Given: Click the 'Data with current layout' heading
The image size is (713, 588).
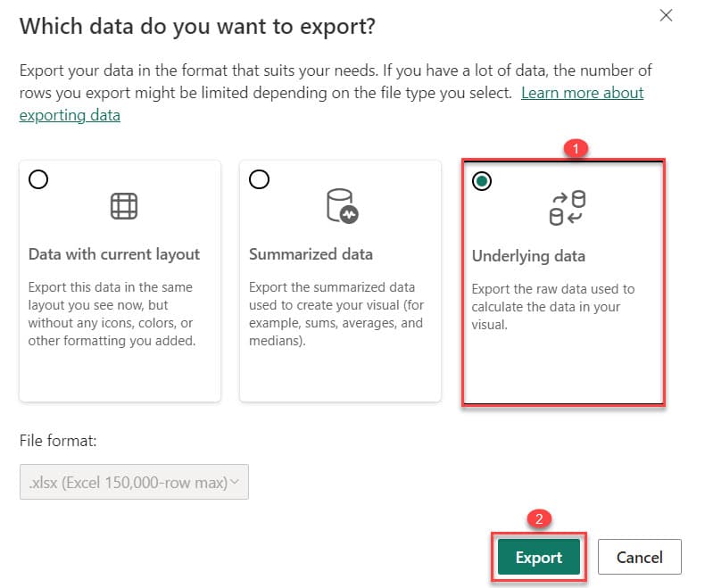Looking at the screenshot, I should [x=114, y=254].
